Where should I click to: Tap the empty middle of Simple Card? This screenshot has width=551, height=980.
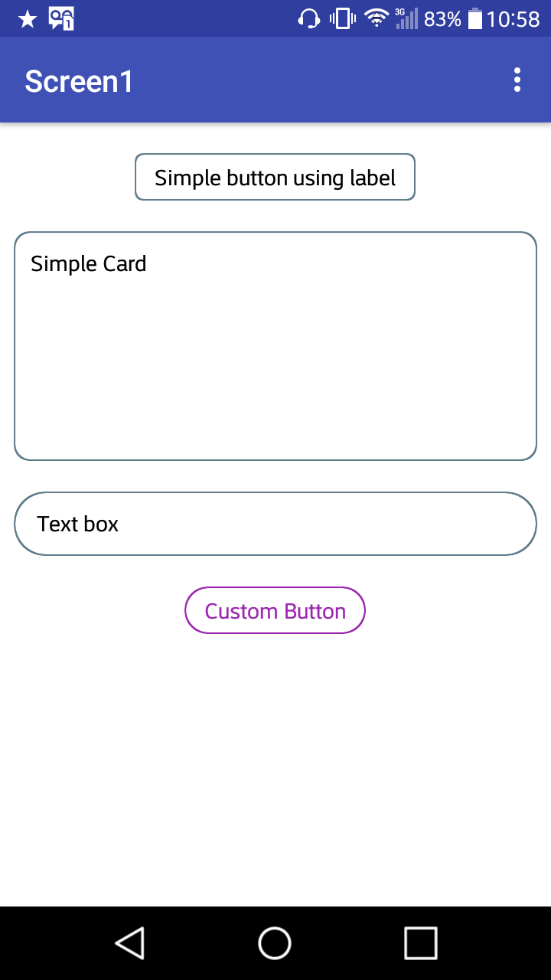point(275,360)
